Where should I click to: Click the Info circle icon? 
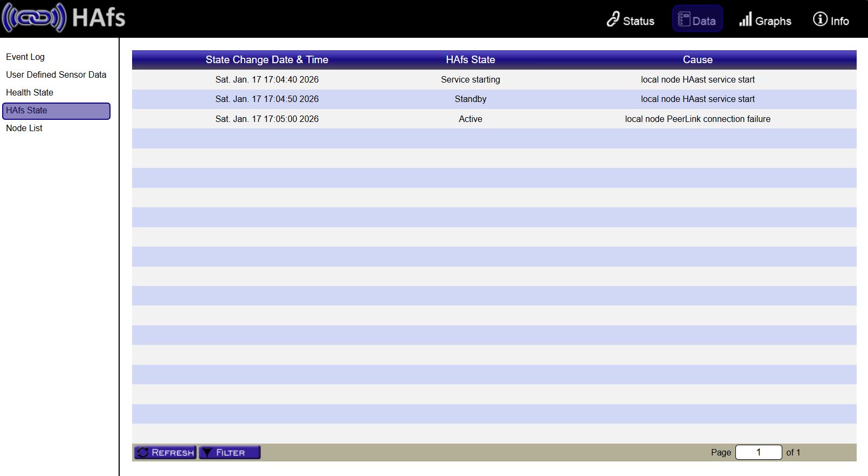point(820,19)
